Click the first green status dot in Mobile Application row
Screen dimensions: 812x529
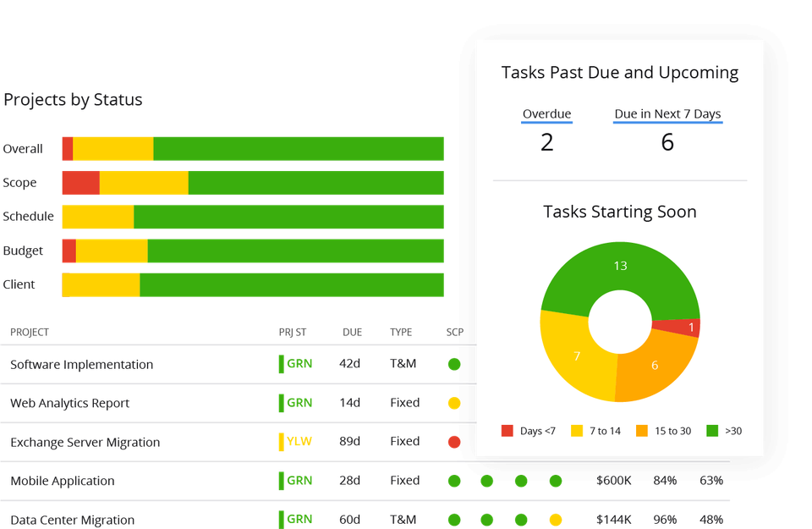[454, 481]
